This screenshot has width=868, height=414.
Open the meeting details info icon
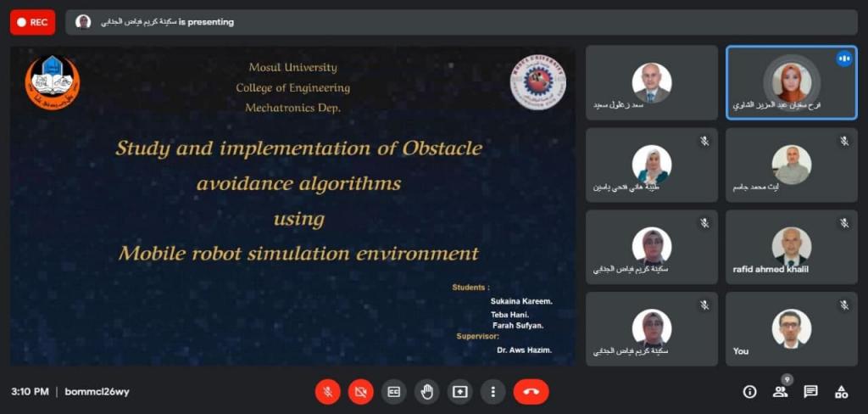click(749, 391)
